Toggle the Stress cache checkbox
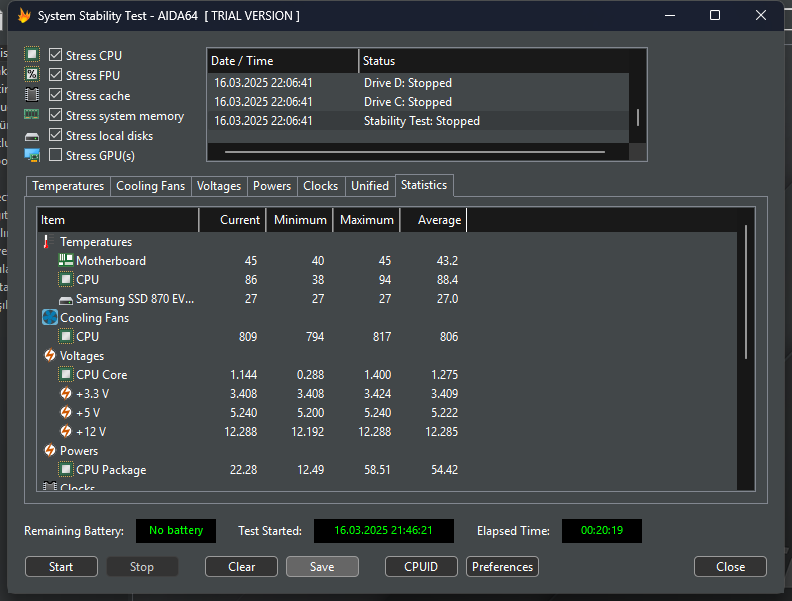792x601 pixels. click(x=56, y=95)
